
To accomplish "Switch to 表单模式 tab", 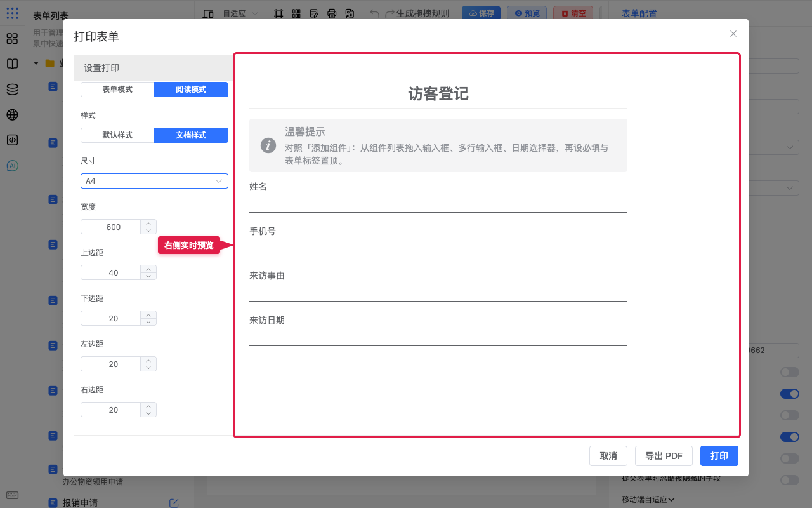I will [117, 90].
